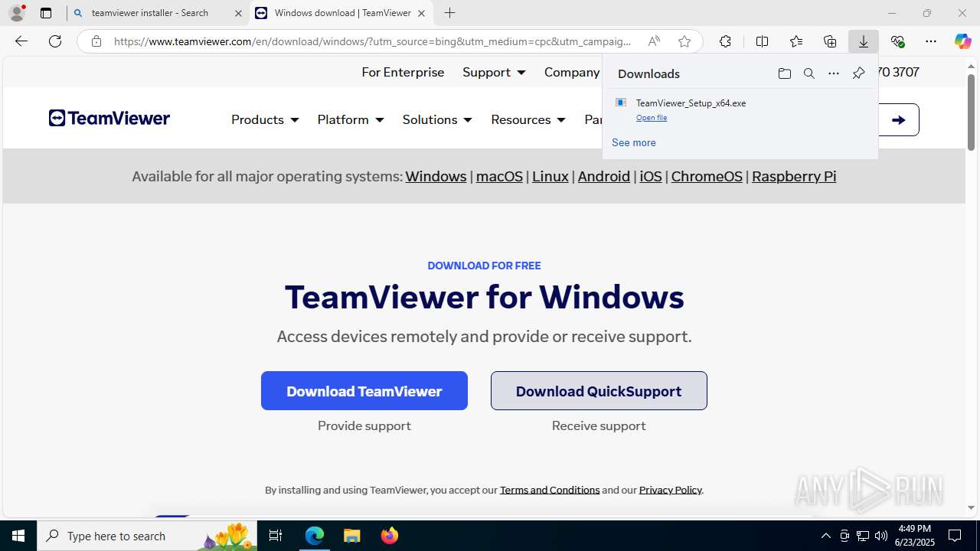Open the Windows Start menu
Screen dimensions: 980x551
(x=18, y=536)
